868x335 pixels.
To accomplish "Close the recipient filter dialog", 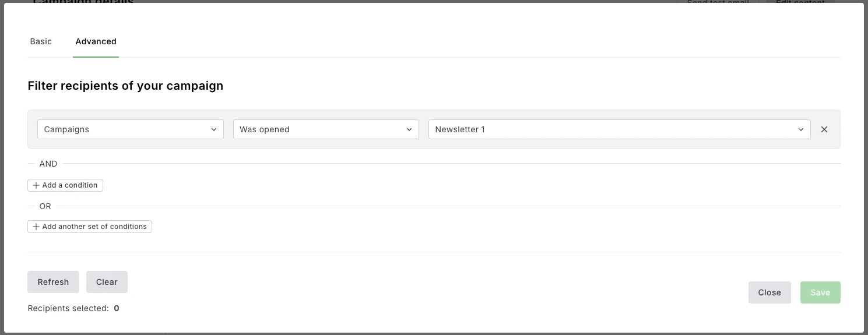I will tap(769, 292).
